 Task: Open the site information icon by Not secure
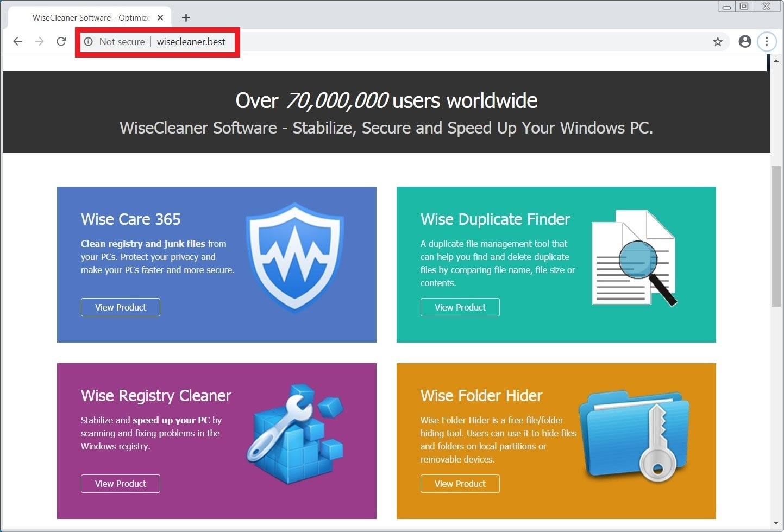tap(88, 42)
